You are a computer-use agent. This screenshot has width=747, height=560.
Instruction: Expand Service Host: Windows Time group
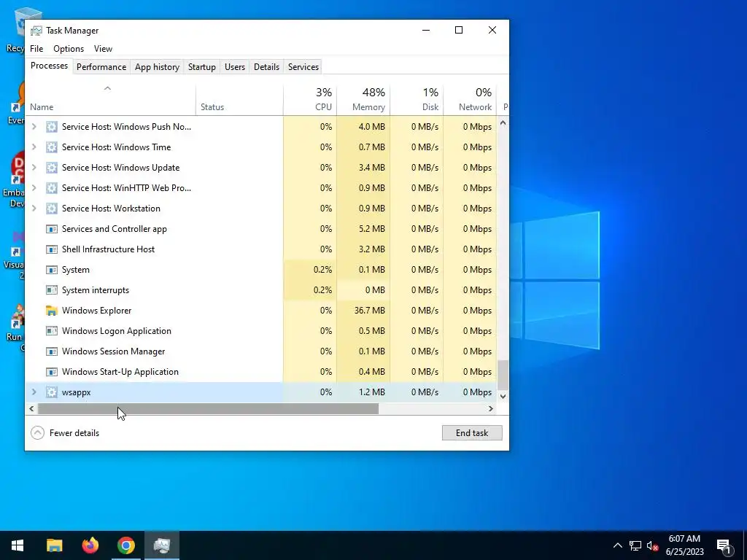pos(34,147)
